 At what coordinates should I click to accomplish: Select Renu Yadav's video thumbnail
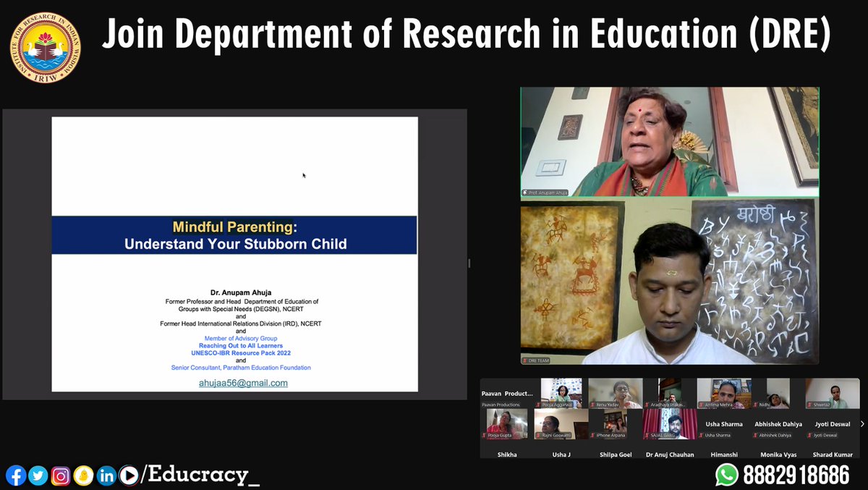[616, 394]
